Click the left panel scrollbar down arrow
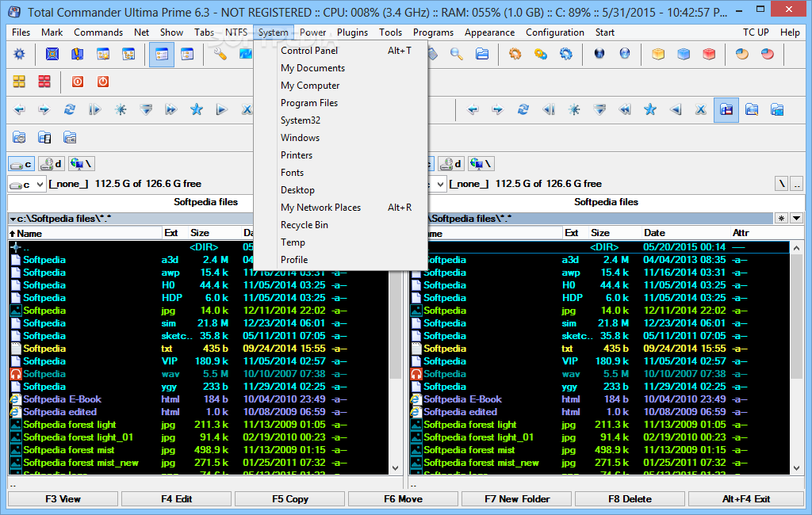Viewport: 812px width, 515px height. pos(395,468)
